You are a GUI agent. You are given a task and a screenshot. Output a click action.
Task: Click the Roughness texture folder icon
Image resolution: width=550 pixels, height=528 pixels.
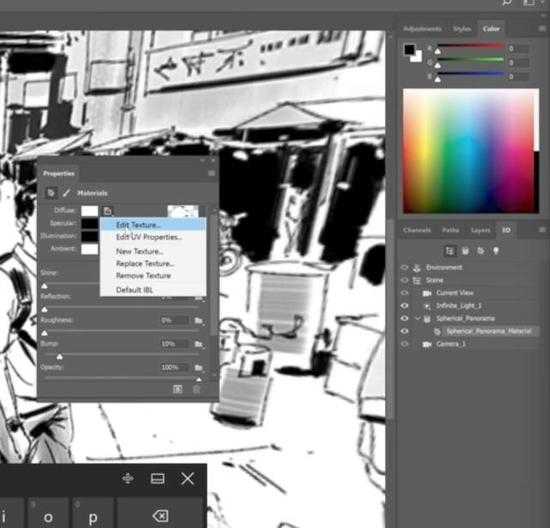pyautogui.click(x=199, y=320)
